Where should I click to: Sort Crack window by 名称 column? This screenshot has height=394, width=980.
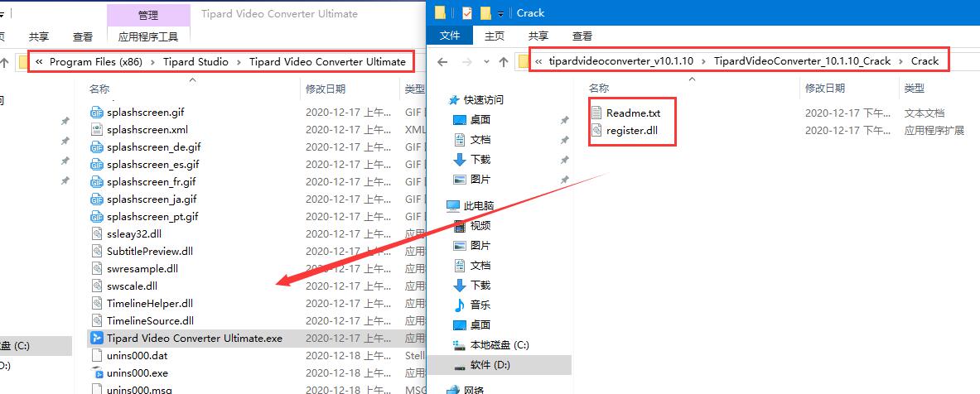click(599, 89)
